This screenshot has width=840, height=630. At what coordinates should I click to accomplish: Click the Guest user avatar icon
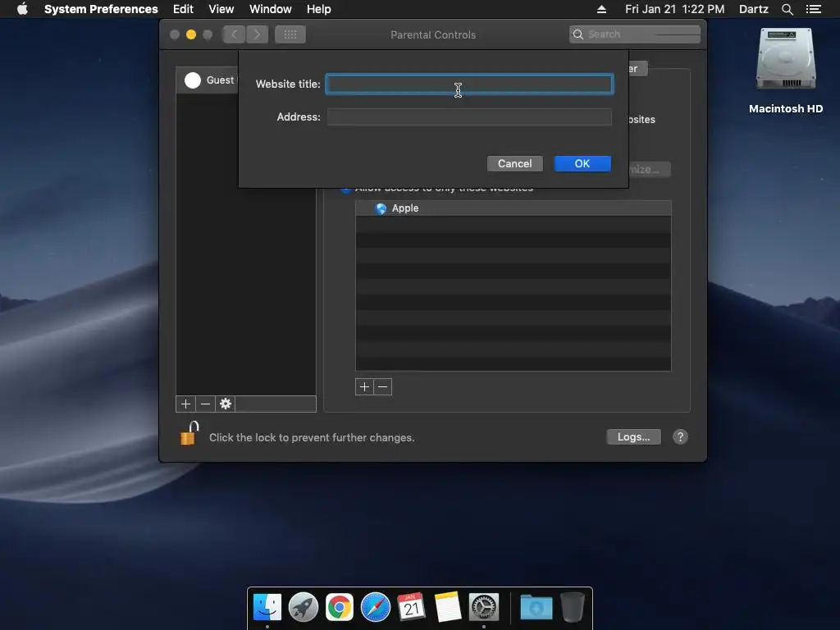pyautogui.click(x=193, y=80)
